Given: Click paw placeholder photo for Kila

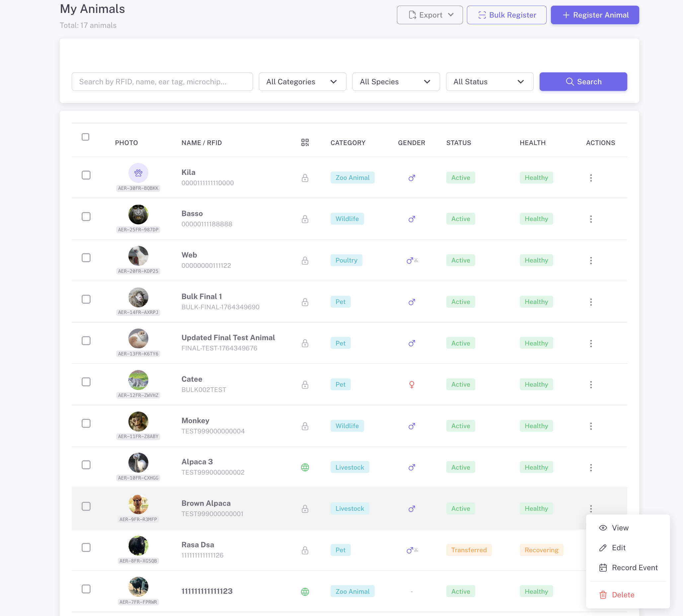Looking at the screenshot, I should click(x=138, y=173).
